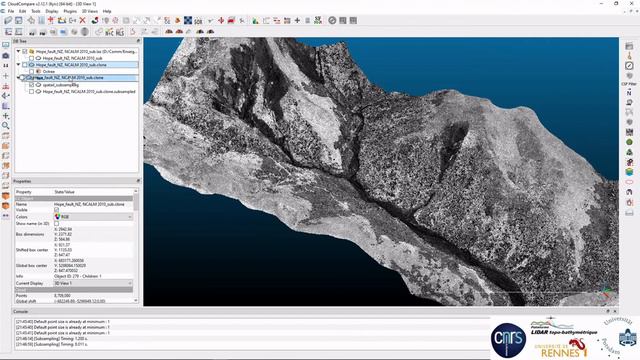Click the first dark red mound icon in second toolbar
The width and height of the screenshot is (640, 360).
169,31
